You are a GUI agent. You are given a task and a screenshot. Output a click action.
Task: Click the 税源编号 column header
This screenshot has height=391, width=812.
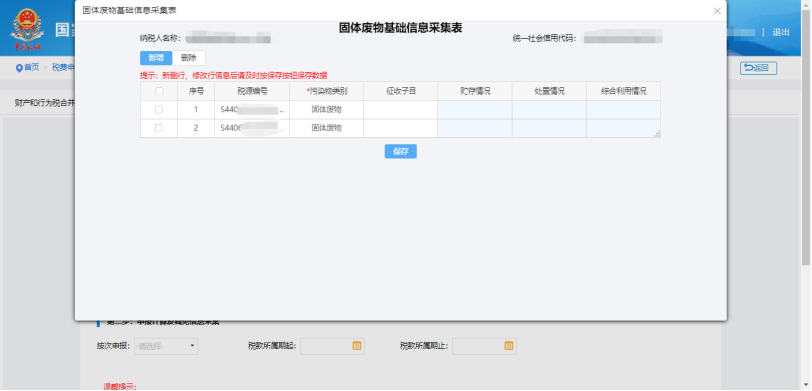click(x=252, y=91)
